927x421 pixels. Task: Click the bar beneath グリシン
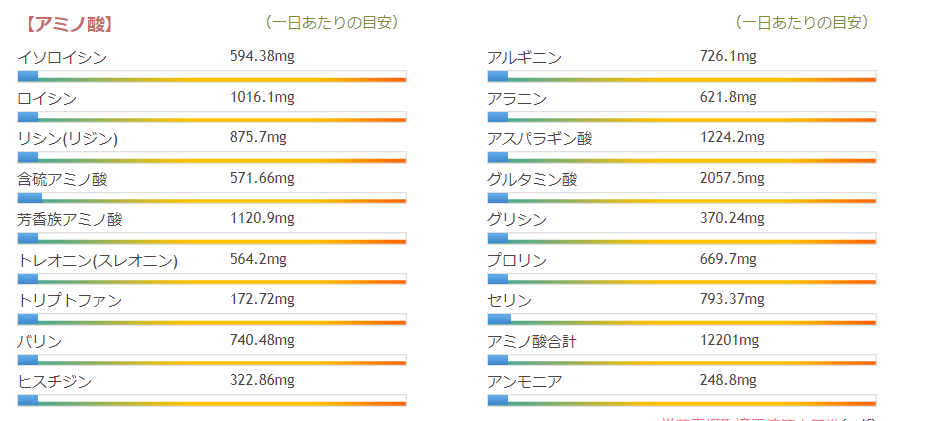pyautogui.click(x=682, y=240)
